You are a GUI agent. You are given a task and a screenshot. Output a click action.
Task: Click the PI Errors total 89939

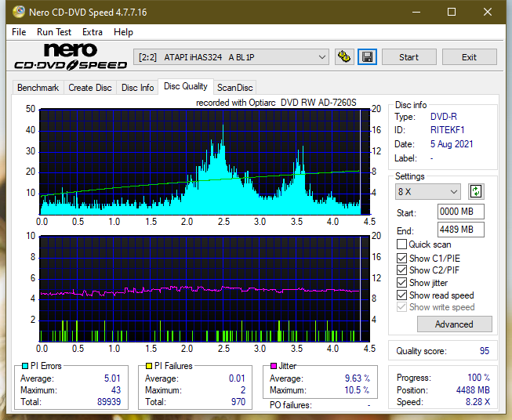tap(109, 402)
